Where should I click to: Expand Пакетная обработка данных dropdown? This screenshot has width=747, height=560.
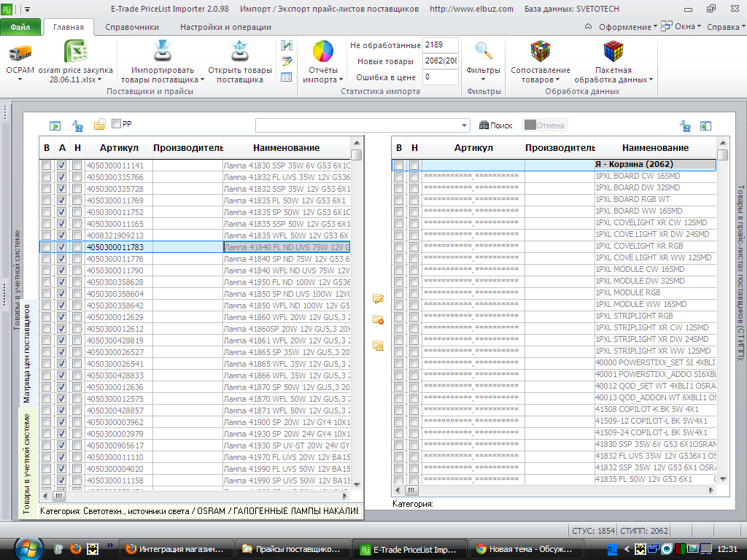point(651,79)
